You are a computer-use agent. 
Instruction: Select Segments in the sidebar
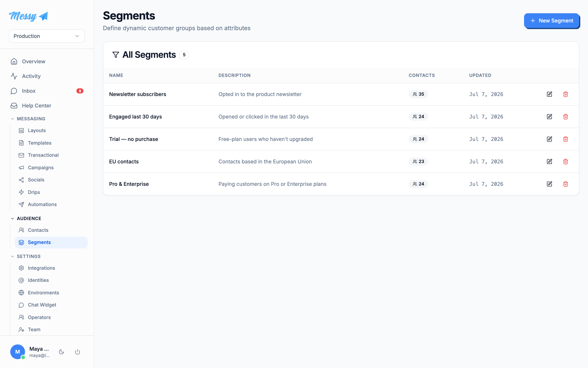pyautogui.click(x=51, y=242)
